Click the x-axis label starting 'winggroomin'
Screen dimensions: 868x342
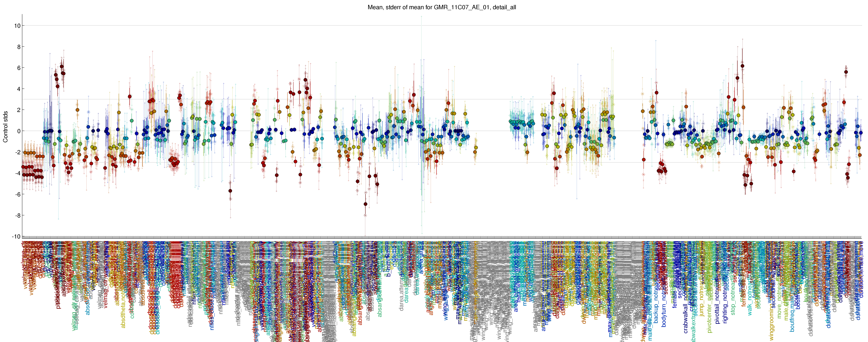click(772, 291)
